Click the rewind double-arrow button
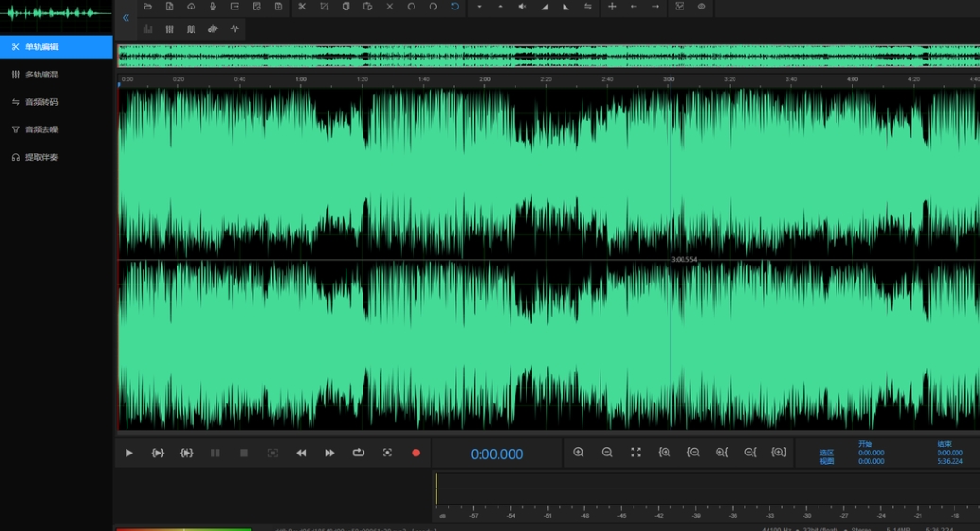This screenshot has width=980, height=531. 301,453
